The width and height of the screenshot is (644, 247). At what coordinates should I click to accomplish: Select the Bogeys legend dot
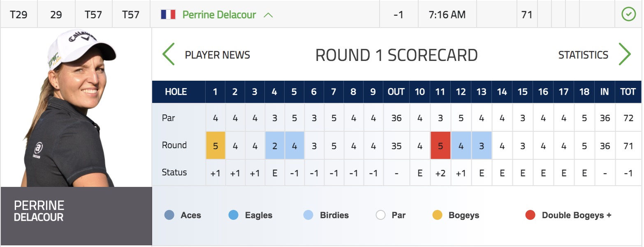[x=437, y=215]
